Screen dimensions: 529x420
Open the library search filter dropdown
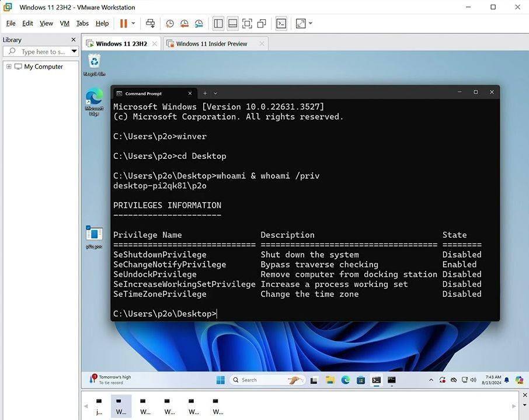[74, 51]
